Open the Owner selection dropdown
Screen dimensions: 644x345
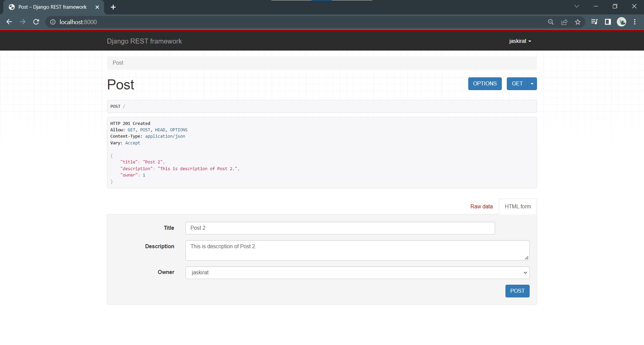tap(357, 272)
